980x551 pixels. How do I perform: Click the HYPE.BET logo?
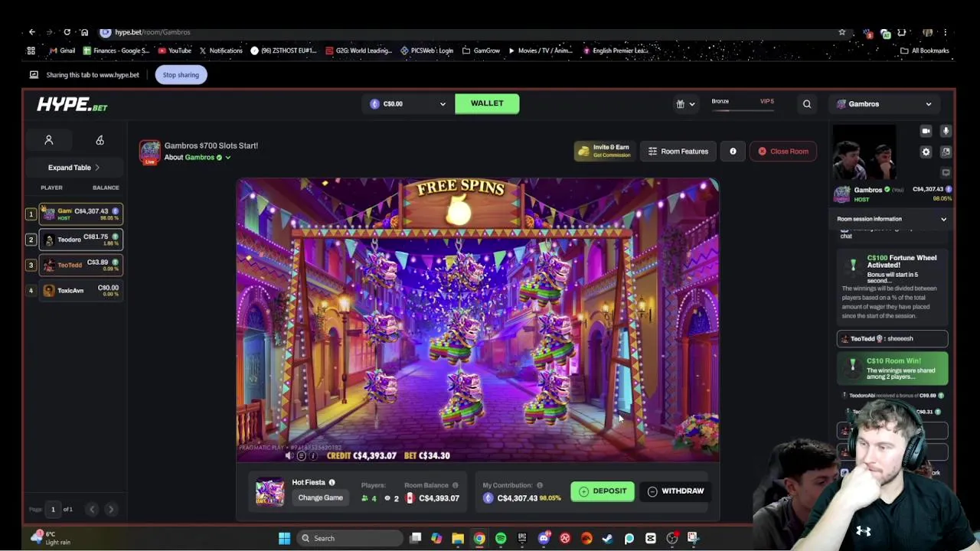click(72, 105)
